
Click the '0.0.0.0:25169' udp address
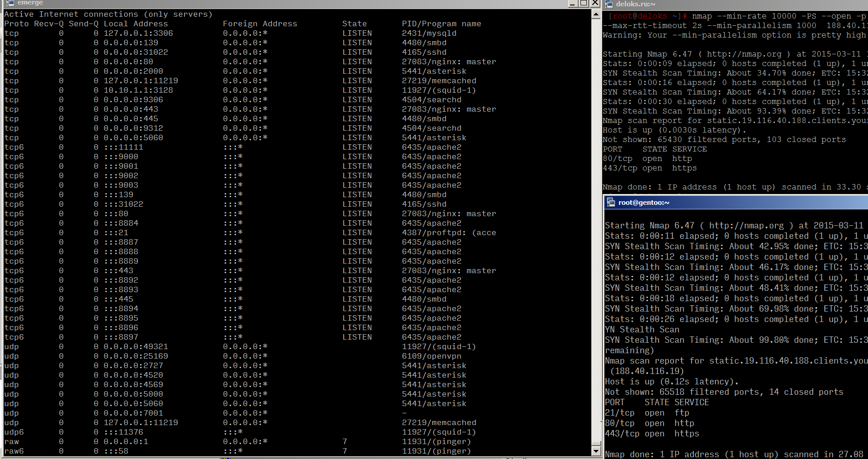click(x=136, y=356)
